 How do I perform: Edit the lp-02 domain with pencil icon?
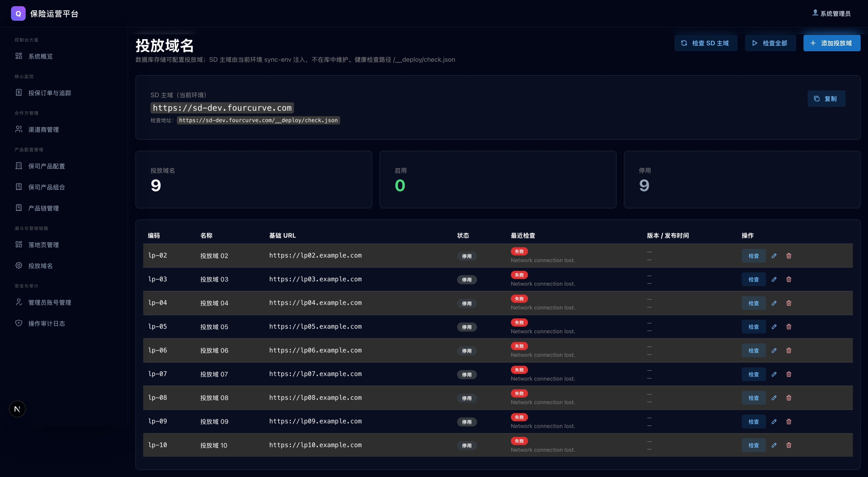774,256
